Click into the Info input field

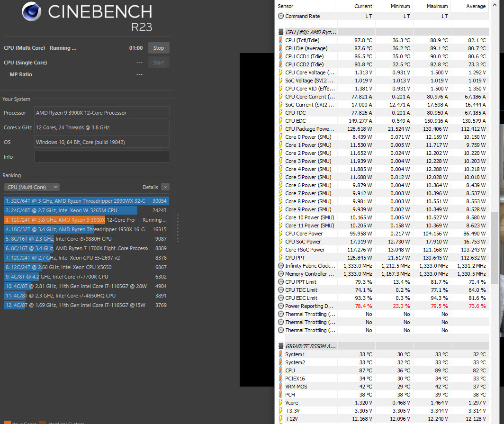click(x=102, y=157)
